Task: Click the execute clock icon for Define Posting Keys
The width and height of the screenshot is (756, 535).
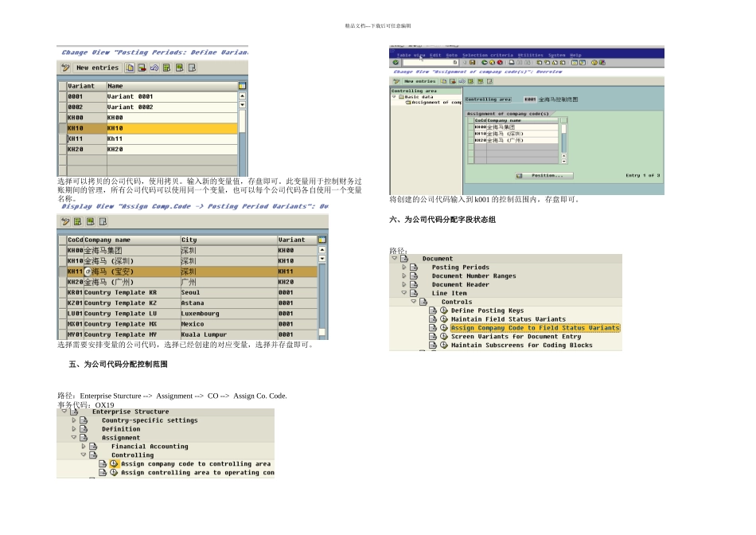Action: pos(444,310)
